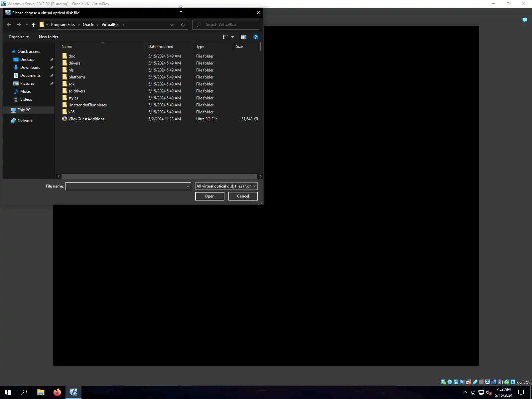The width and height of the screenshot is (532, 399).
Task: Open the optical disk file type filter
Action: click(226, 186)
